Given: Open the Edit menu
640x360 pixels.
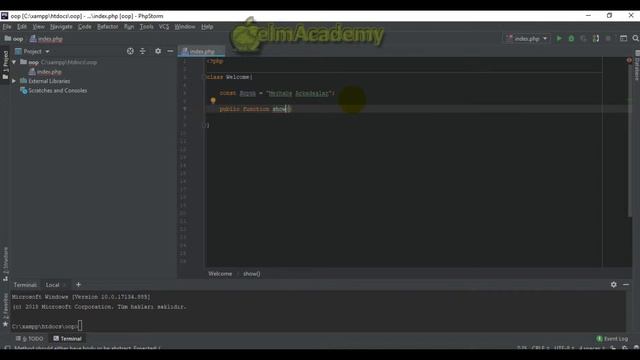Looking at the screenshot, I should tap(22, 27).
